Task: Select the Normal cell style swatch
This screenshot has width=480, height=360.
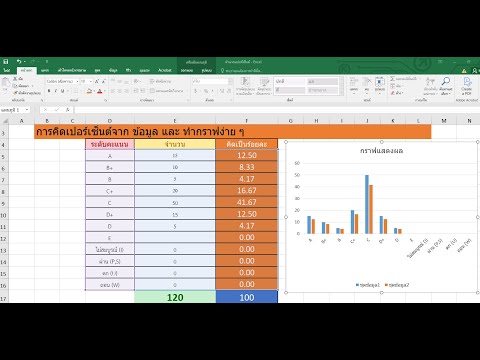Action: pyautogui.click(x=290, y=81)
